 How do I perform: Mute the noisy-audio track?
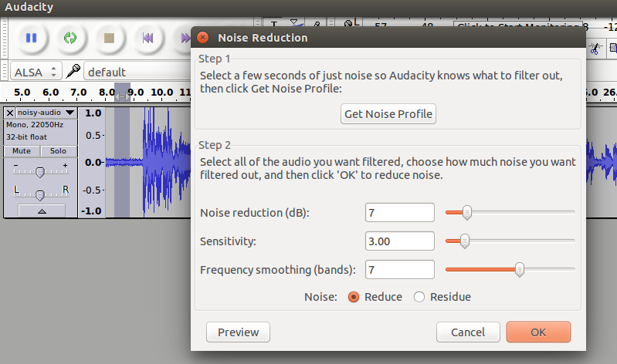point(22,151)
